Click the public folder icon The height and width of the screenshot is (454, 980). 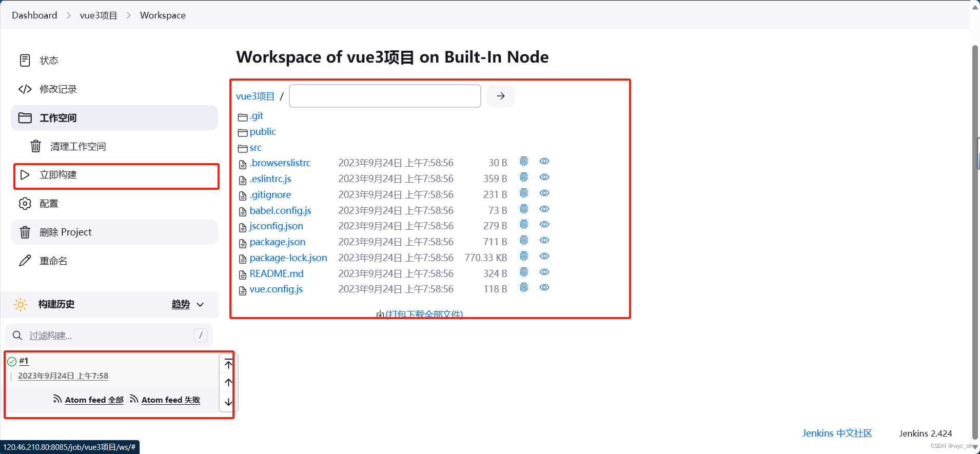pyautogui.click(x=243, y=133)
